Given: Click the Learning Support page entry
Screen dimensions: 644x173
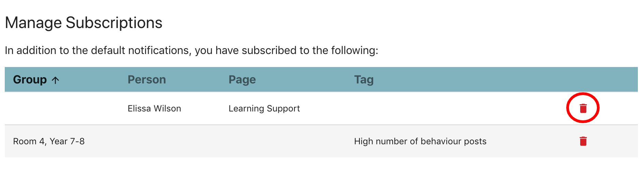Looking at the screenshot, I should (264, 108).
